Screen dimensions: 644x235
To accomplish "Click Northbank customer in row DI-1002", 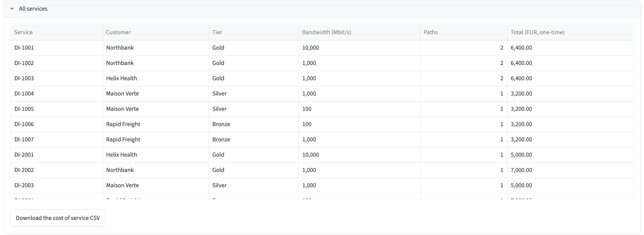I will (156, 63).
